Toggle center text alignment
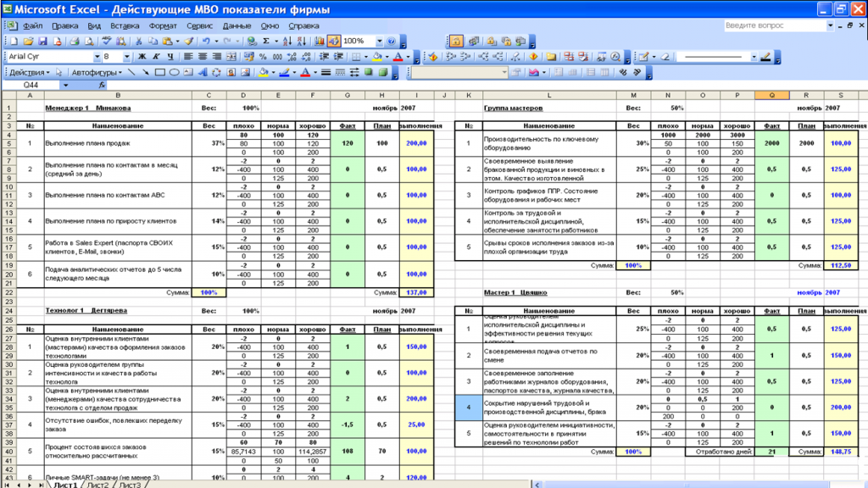This screenshot has height=488, width=868. click(203, 57)
